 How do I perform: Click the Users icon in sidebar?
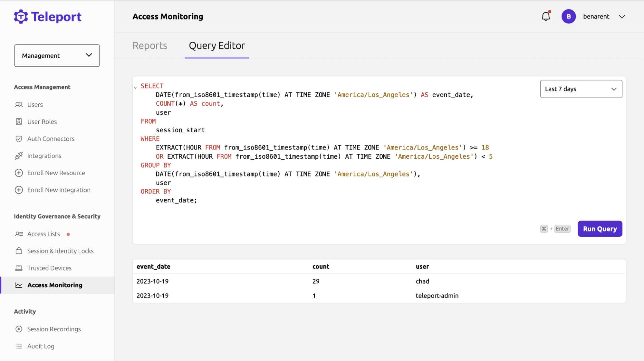19,104
